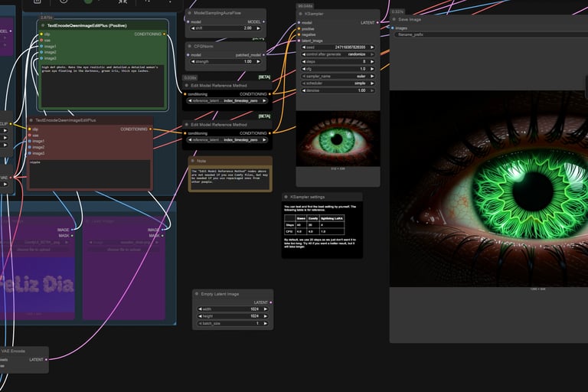588x392 pixels.
Task: Increase the KSampler steps with right arrow
Action: [372, 61]
